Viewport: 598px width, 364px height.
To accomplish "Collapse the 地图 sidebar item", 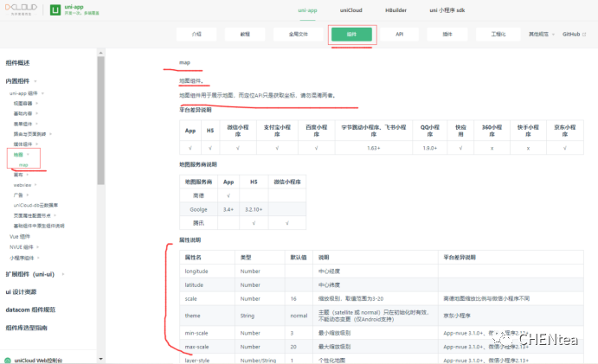I will coord(21,155).
